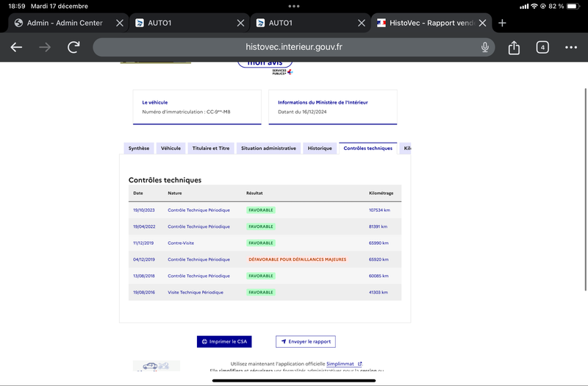Click the 107534 km value
The width and height of the screenshot is (588, 386).
(379, 210)
